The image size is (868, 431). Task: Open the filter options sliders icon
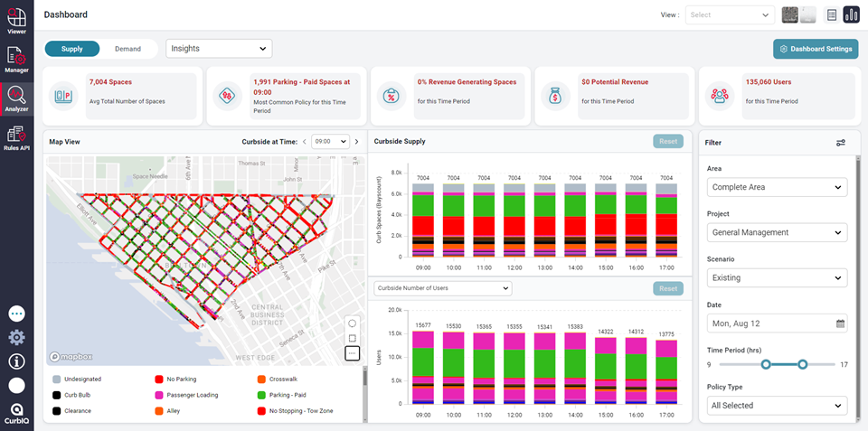[840, 143]
